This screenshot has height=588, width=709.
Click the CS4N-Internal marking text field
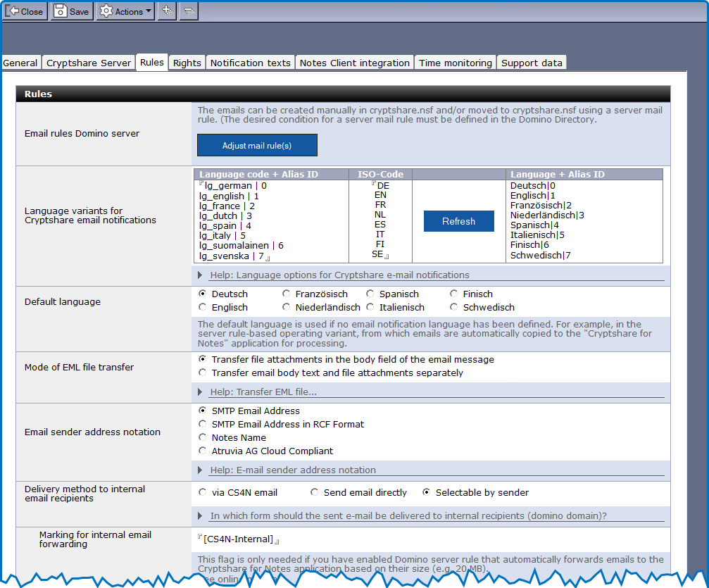(x=238, y=539)
